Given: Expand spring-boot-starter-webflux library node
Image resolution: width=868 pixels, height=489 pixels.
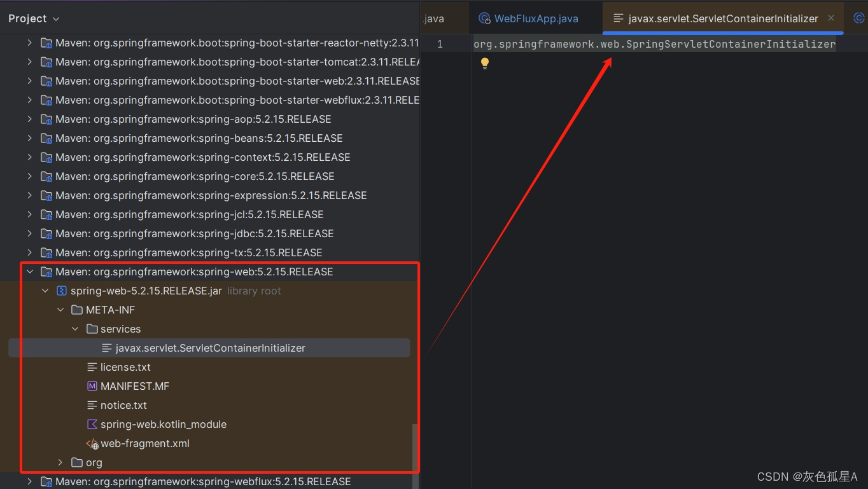Looking at the screenshot, I should point(29,100).
